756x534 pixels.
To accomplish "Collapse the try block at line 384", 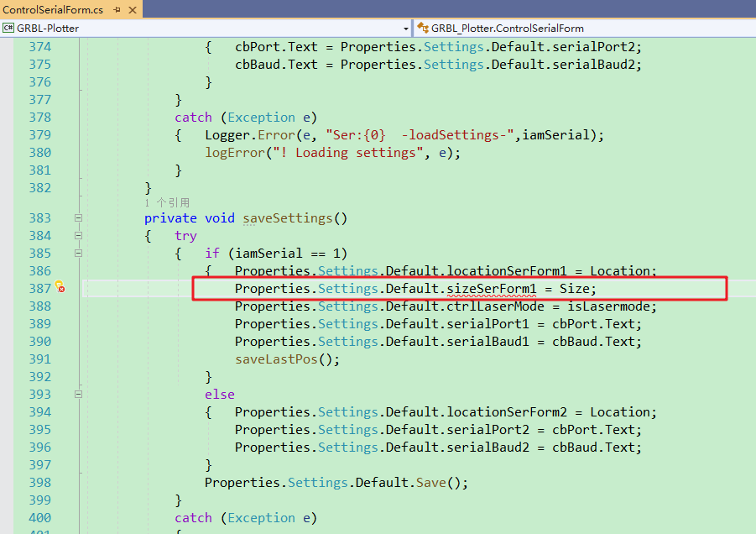I will tap(78, 236).
